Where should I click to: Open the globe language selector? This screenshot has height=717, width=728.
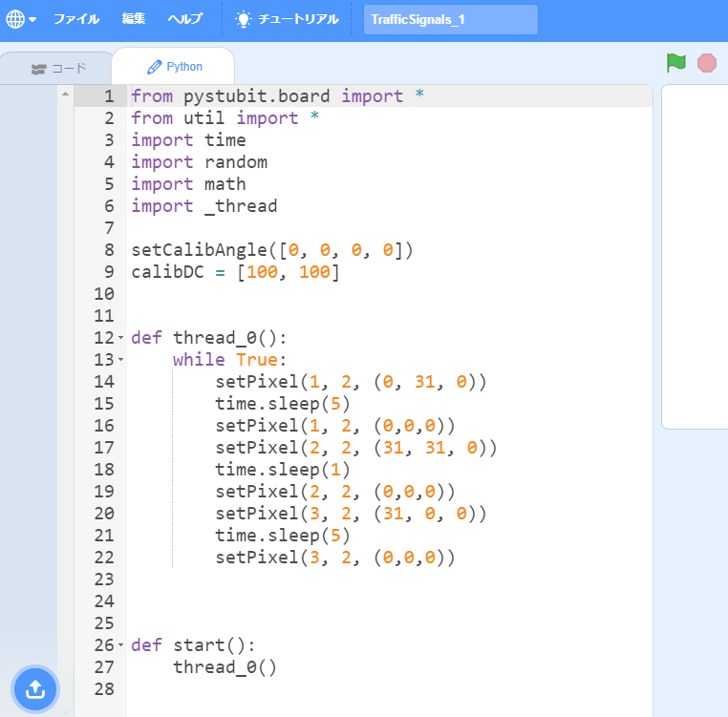coord(21,19)
